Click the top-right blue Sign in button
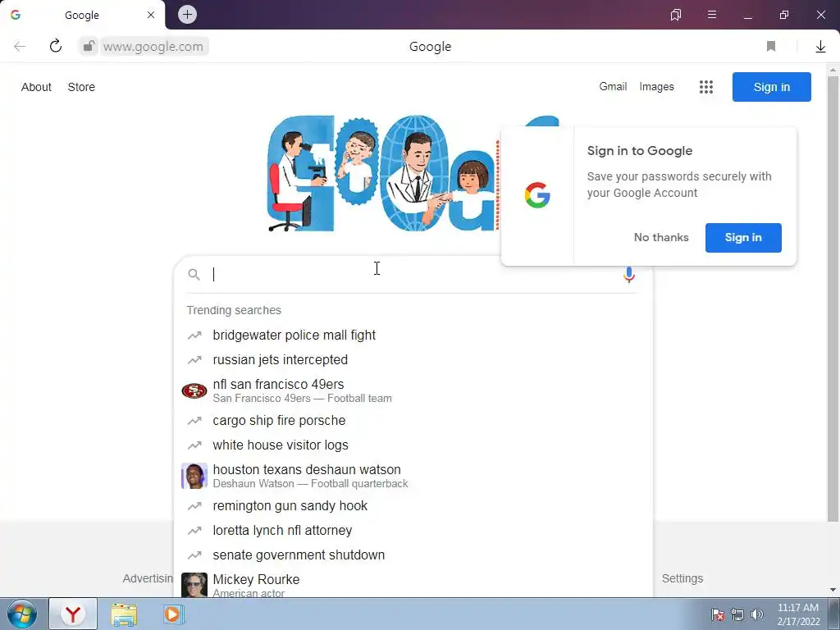This screenshot has height=630, width=840. (771, 87)
